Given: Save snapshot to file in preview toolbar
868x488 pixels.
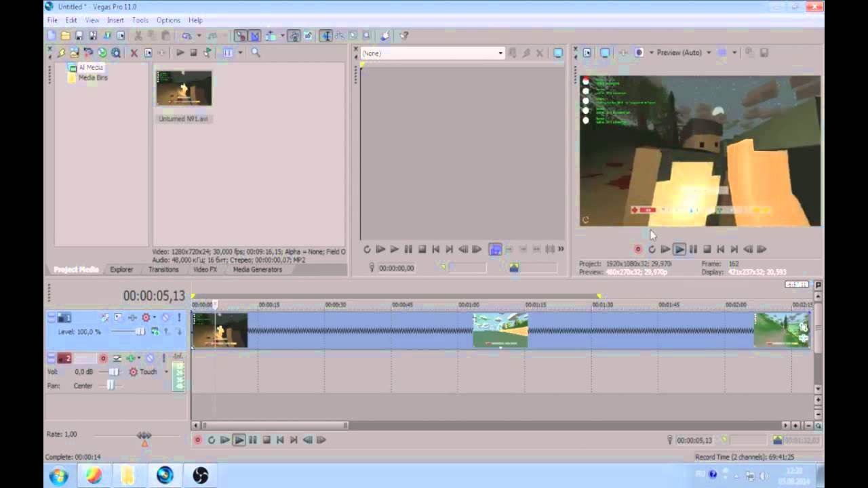Looking at the screenshot, I should click(x=764, y=52).
